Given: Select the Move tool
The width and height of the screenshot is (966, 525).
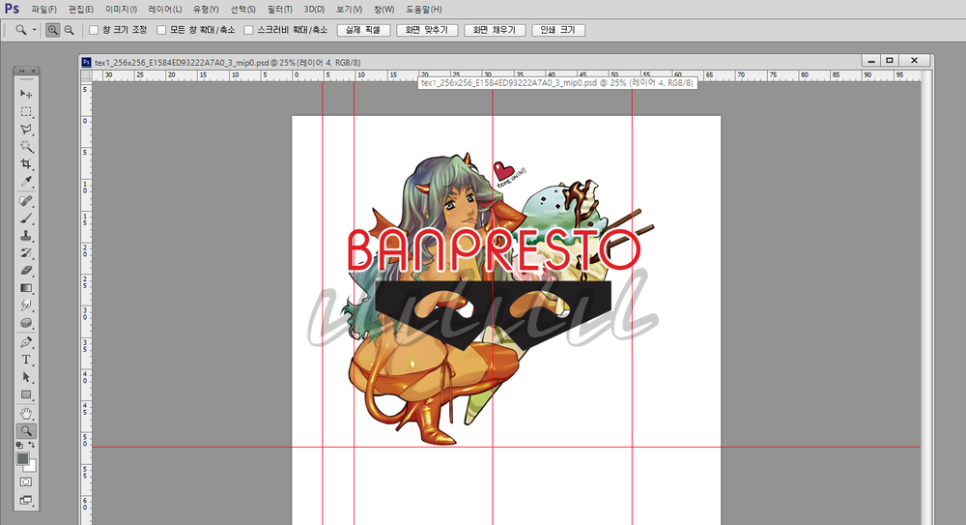Looking at the screenshot, I should click(26, 94).
